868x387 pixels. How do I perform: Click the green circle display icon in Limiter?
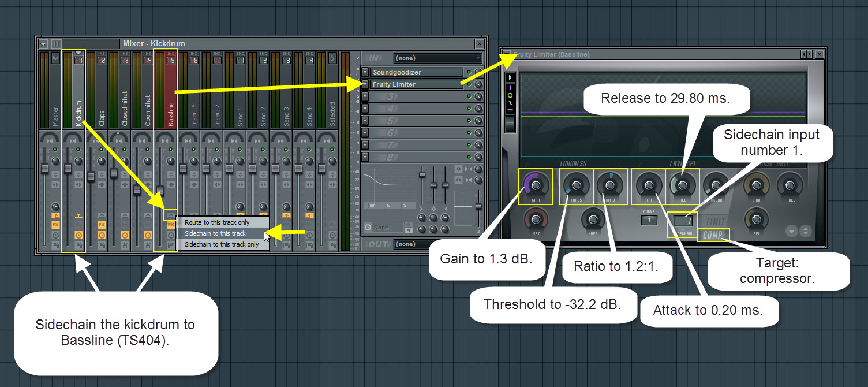(510, 95)
